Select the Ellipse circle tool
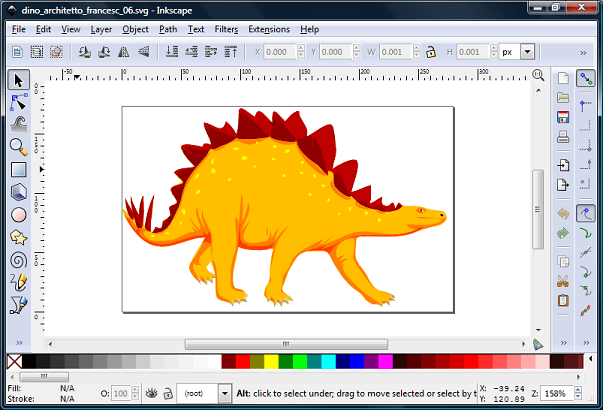 (x=18, y=215)
